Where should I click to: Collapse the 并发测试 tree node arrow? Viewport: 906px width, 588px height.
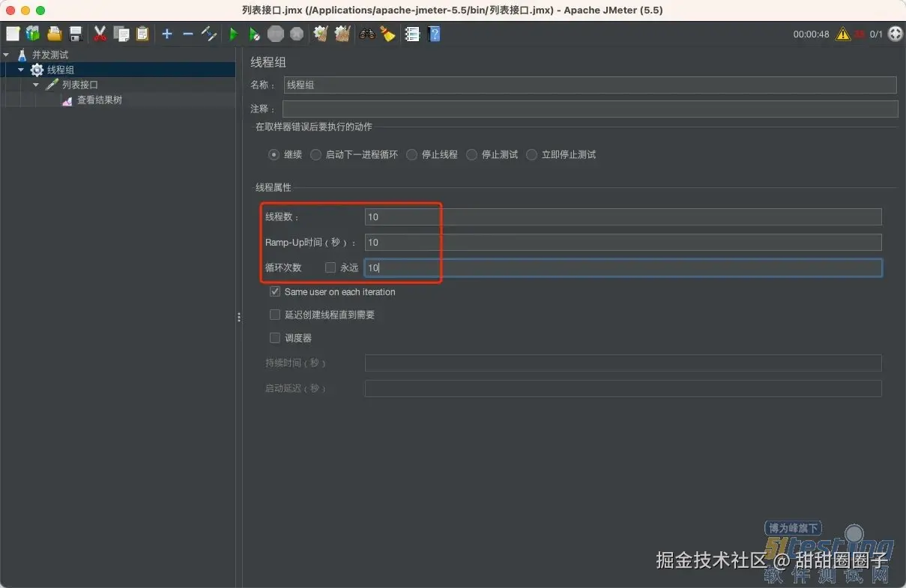coord(6,55)
